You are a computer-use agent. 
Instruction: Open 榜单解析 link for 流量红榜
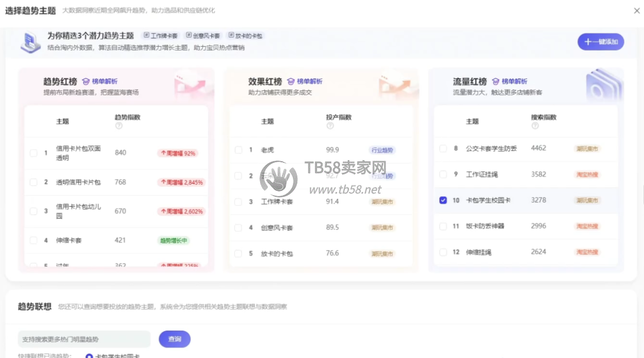tap(510, 81)
